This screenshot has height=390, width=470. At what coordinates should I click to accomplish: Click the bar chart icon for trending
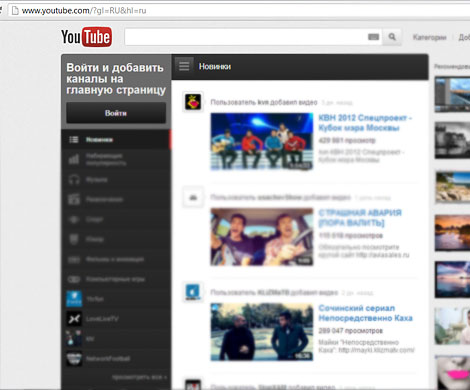pyautogui.click(x=74, y=159)
